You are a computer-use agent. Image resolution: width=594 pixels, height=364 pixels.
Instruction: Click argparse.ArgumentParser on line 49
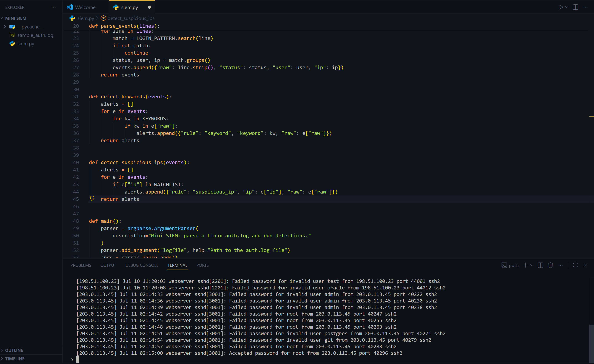pos(161,228)
